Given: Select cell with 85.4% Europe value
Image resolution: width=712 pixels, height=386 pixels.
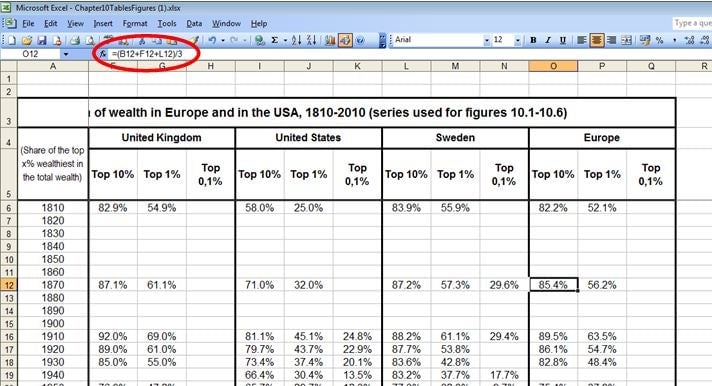Looking at the screenshot, I should coord(553,285).
